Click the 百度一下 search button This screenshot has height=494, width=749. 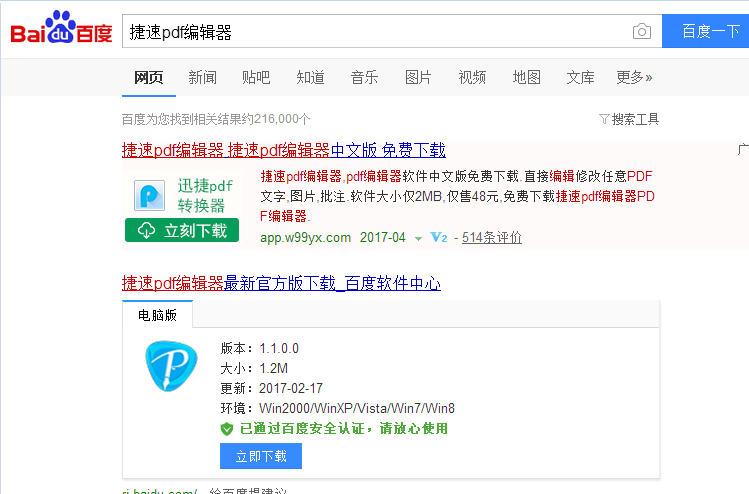706,32
